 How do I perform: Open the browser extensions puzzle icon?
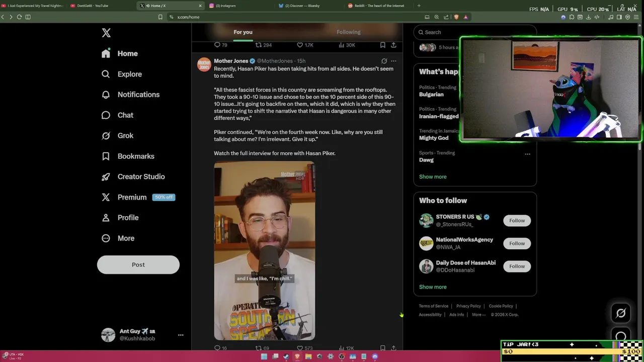572,17
